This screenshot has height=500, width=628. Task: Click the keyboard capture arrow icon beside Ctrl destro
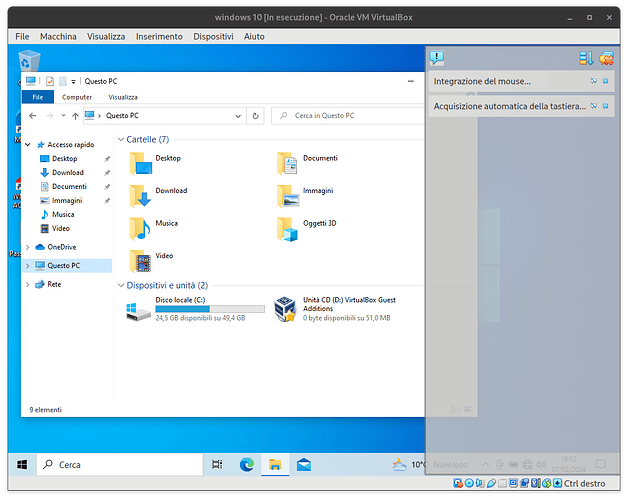(558, 483)
